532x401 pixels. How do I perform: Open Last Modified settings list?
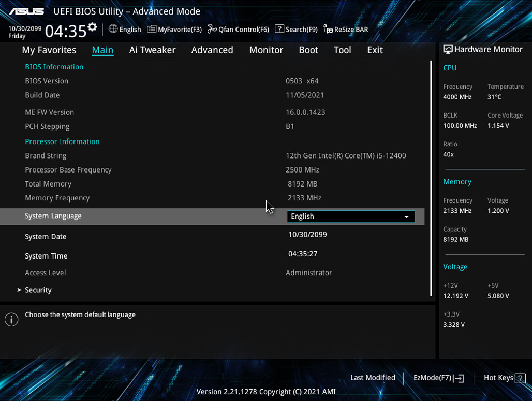click(x=373, y=378)
